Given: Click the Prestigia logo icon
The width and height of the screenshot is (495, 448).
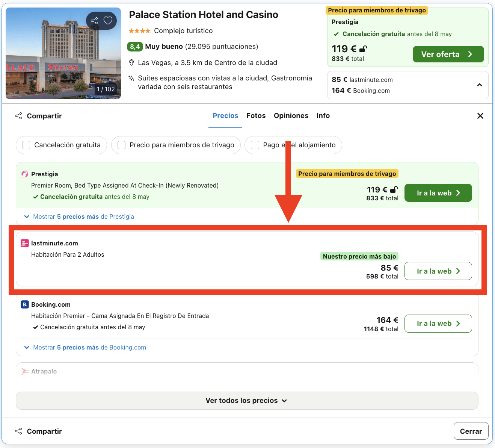Looking at the screenshot, I should 25,174.
